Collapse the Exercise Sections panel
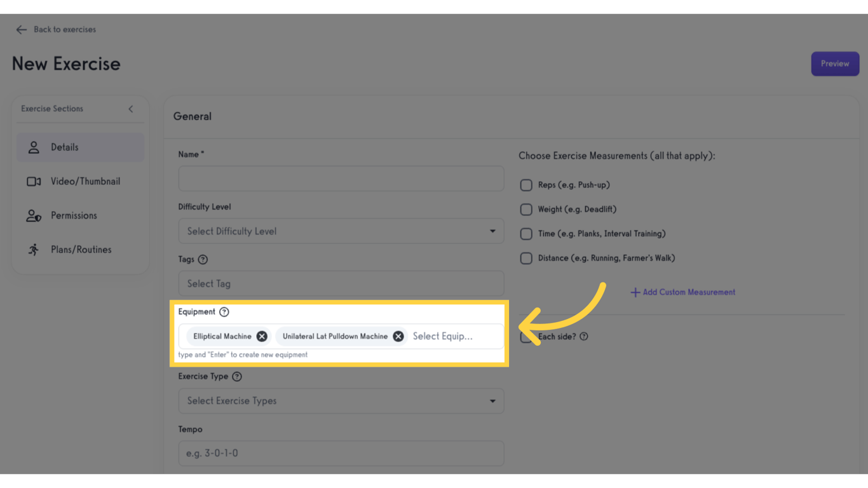The image size is (868, 488). pyautogui.click(x=130, y=109)
